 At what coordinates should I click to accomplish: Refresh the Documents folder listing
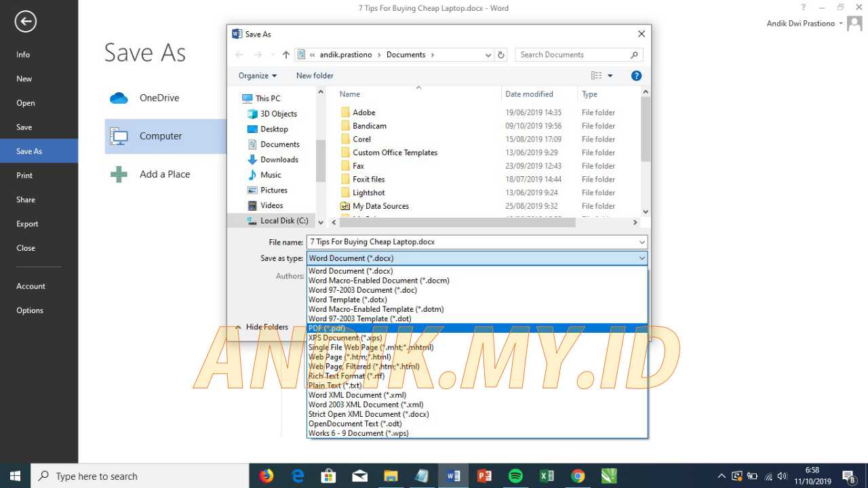click(501, 55)
